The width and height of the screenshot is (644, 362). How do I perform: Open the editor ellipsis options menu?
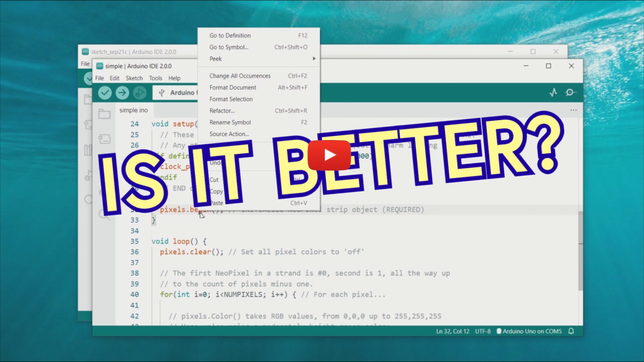pyautogui.click(x=573, y=110)
